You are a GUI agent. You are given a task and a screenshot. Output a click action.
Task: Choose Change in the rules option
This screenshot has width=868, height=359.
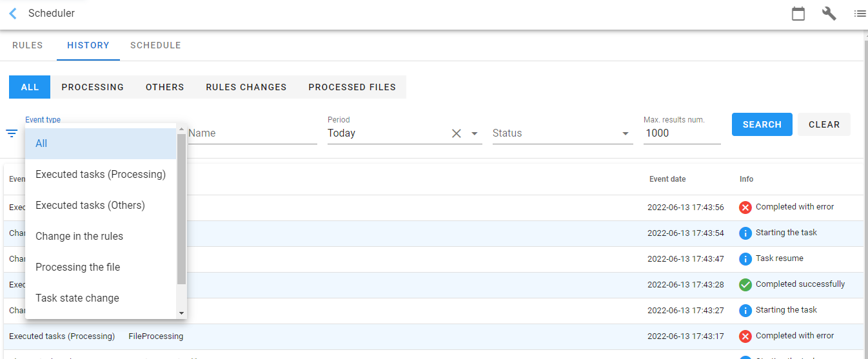click(101, 237)
